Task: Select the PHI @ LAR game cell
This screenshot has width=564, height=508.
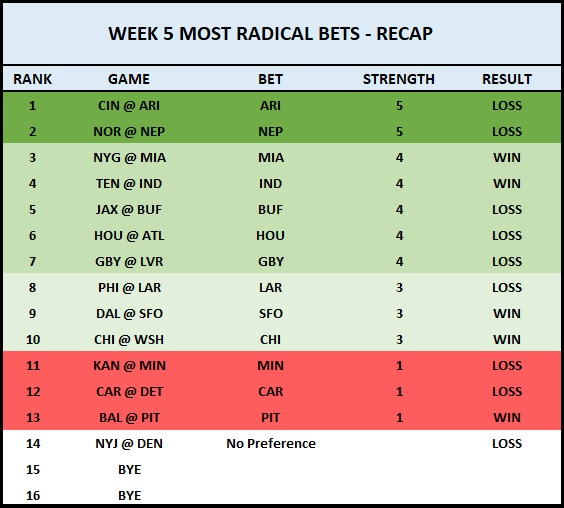Action: coord(129,287)
